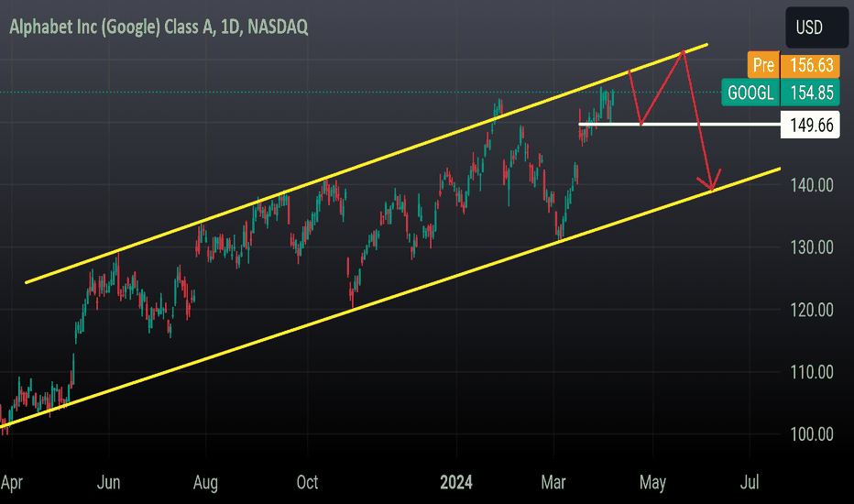Select the Mar time axis label
The image size is (854, 504).
coord(553,483)
